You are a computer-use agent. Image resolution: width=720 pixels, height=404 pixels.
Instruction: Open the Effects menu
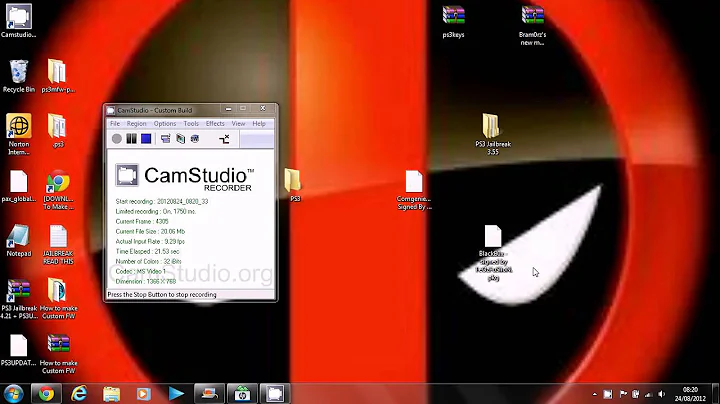coord(215,123)
